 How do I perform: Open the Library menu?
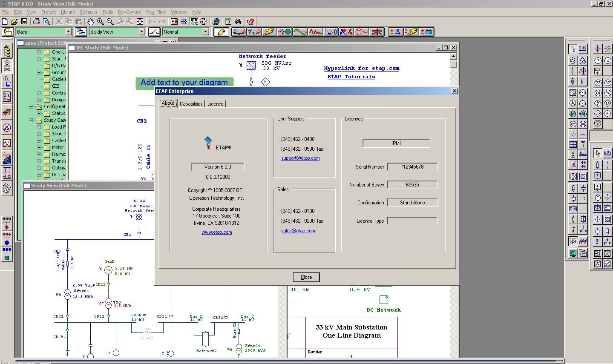68,12
